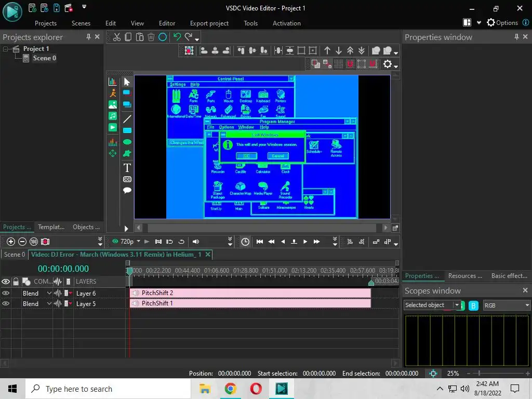Add an audio object via music note icon
This screenshot has height=399, width=532.
[x=113, y=116]
